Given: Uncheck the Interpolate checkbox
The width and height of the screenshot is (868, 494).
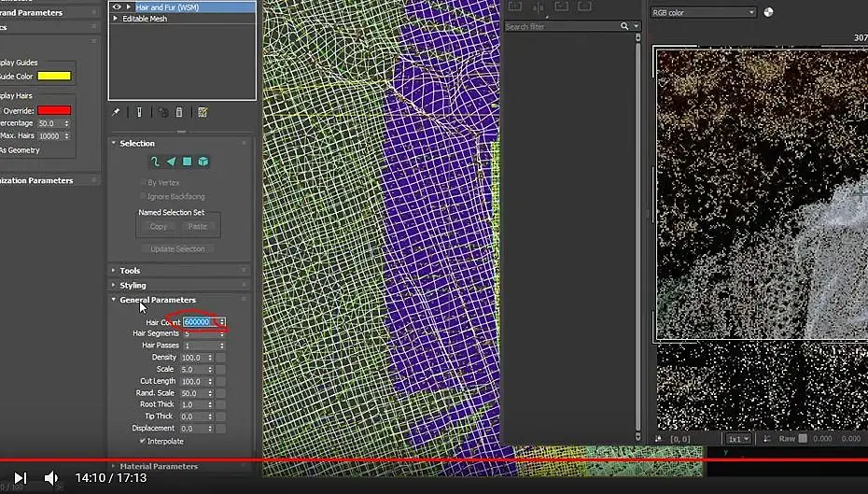Looking at the screenshot, I should (x=142, y=441).
